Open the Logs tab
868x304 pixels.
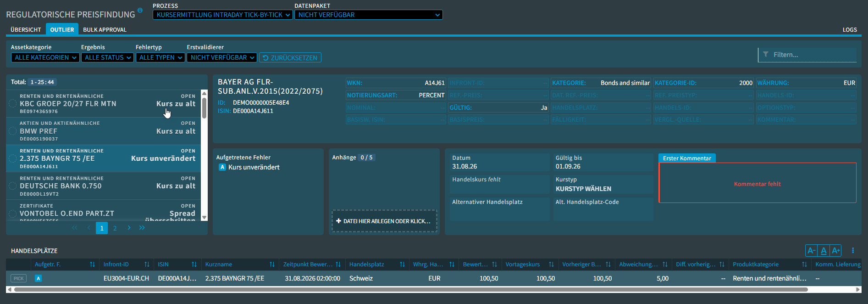850,29
